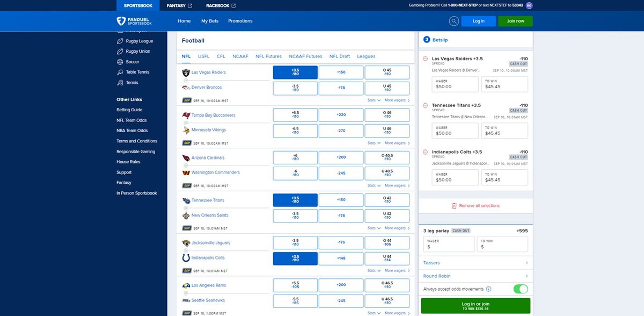Select the Soccer sport icon

point(121,61)
